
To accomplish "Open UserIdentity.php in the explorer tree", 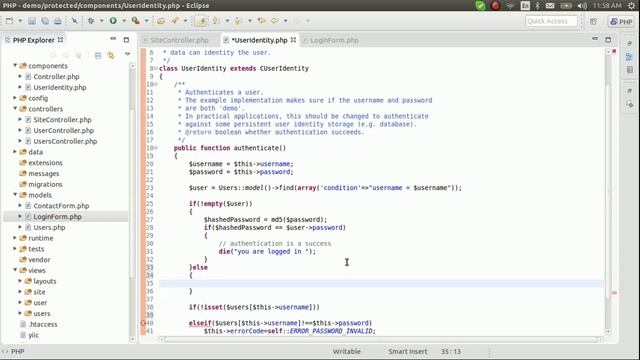I will (60, 87).
